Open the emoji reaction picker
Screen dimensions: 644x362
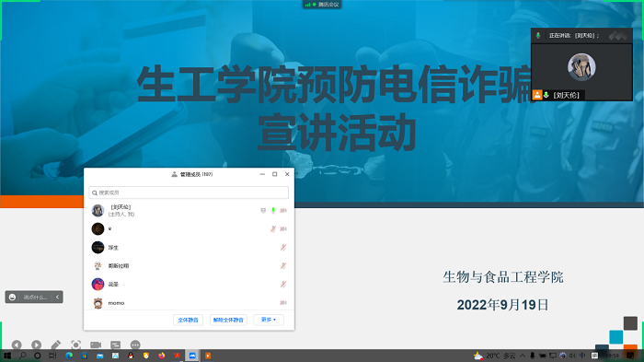coord(12,297)
